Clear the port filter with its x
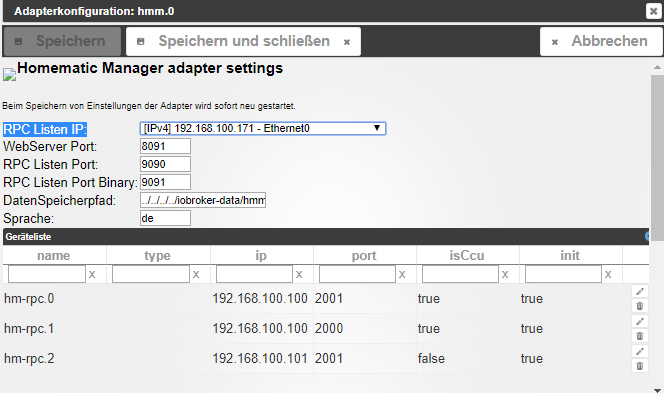Viewport: 664px width, 393px height. click(402, 274)
